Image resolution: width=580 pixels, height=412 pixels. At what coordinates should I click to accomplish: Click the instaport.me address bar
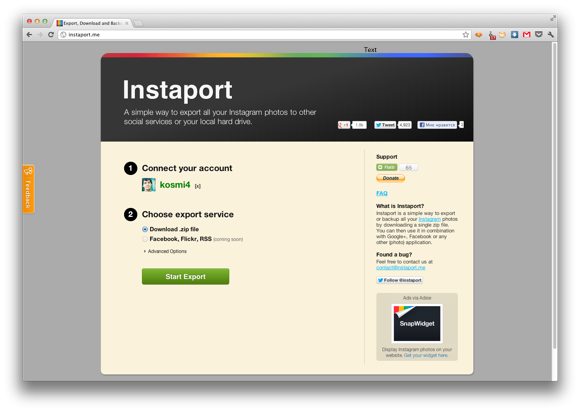point(259,35)
